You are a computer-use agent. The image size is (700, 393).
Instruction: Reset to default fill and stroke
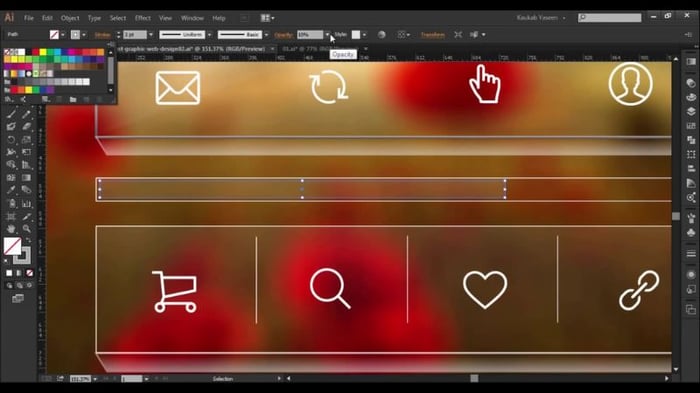[x=6, y=261]
